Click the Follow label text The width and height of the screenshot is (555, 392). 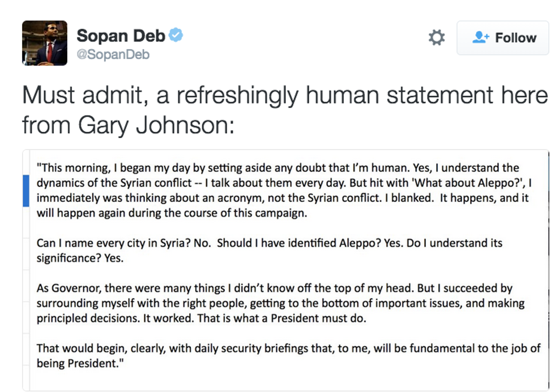[x=515, y=38]
